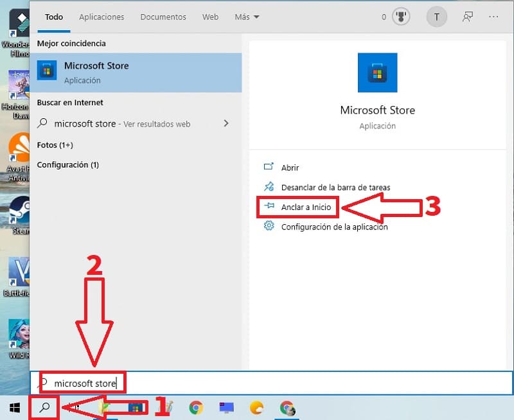Open the orange weather-like taskbar icon

256,408
